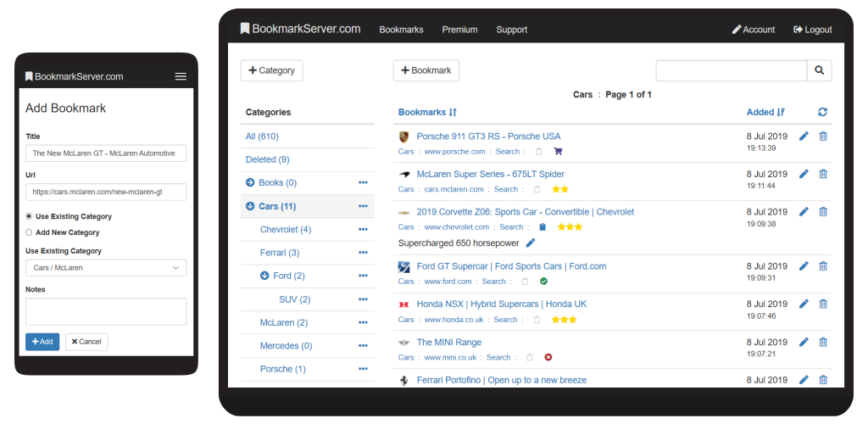Edit the McLaren Super Series bookmark
The image size is (868, 424).
804,174
